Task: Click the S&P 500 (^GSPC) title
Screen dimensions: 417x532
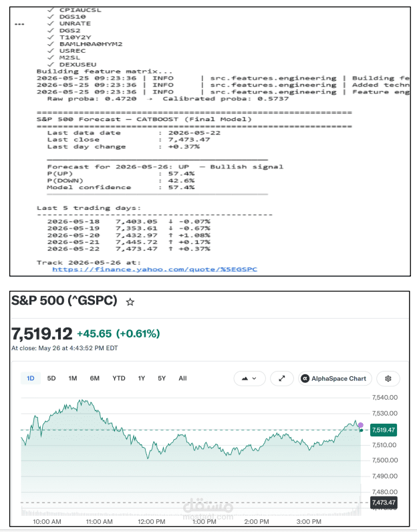Action: pos(64,301)
